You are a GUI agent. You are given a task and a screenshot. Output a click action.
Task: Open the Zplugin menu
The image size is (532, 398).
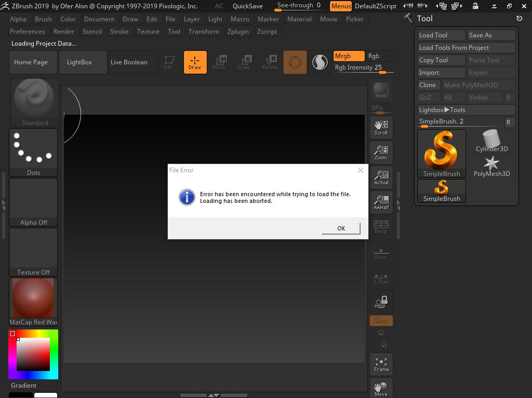click(x=238, y=32)
